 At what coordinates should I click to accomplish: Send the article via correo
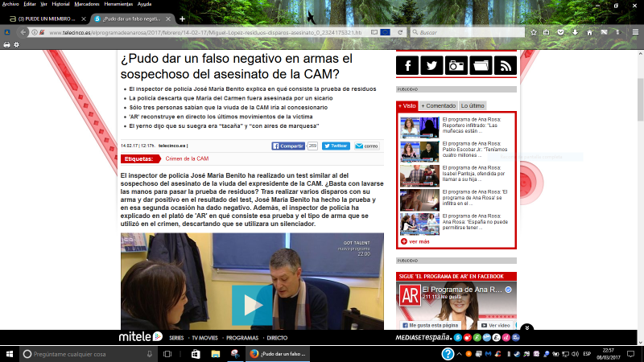point(366,146)
